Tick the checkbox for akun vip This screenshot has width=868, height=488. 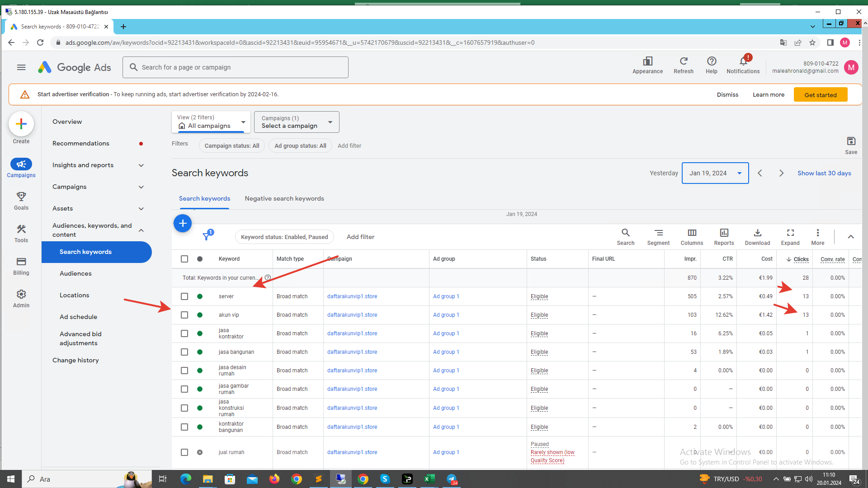(184, 315)
